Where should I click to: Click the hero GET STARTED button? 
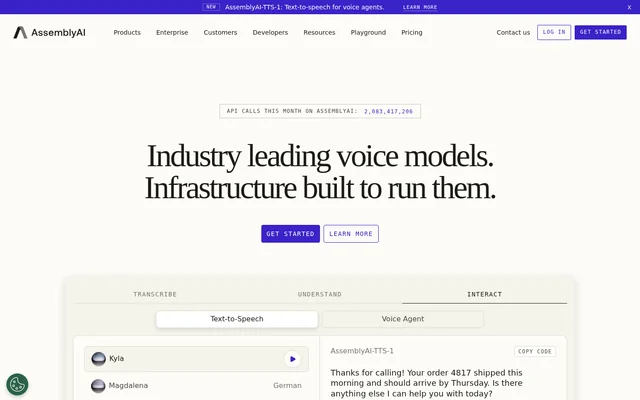click(290, 233)
